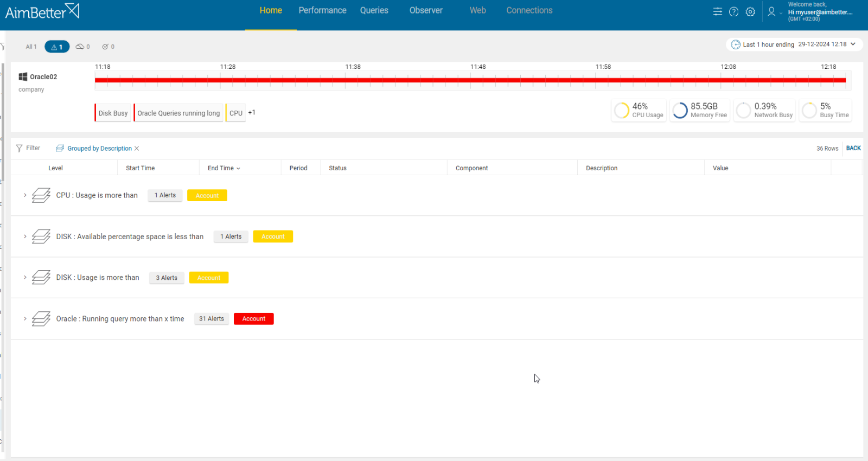Open the Filter button in alerts table

click(x=28, y=148)
